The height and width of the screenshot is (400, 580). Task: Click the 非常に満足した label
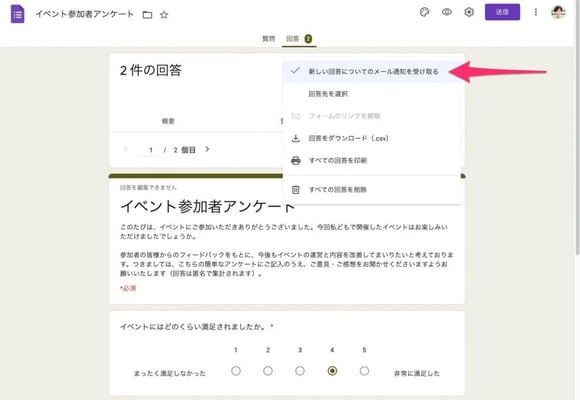(x=417, y=373)
